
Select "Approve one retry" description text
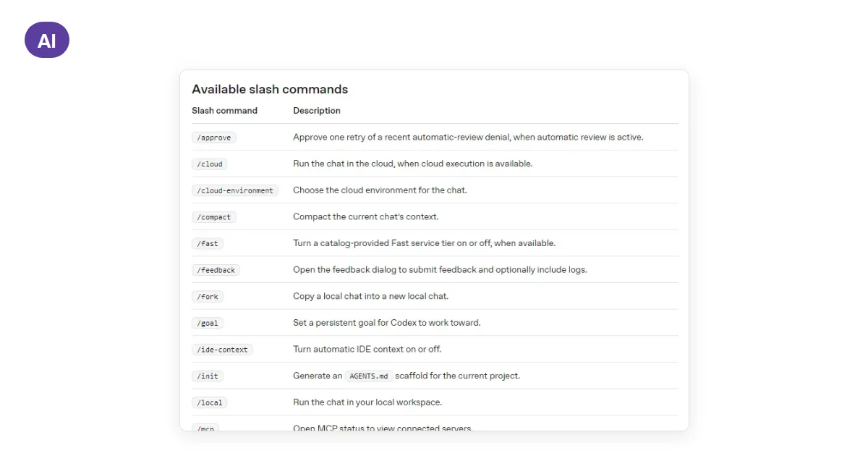click(468, 137)
